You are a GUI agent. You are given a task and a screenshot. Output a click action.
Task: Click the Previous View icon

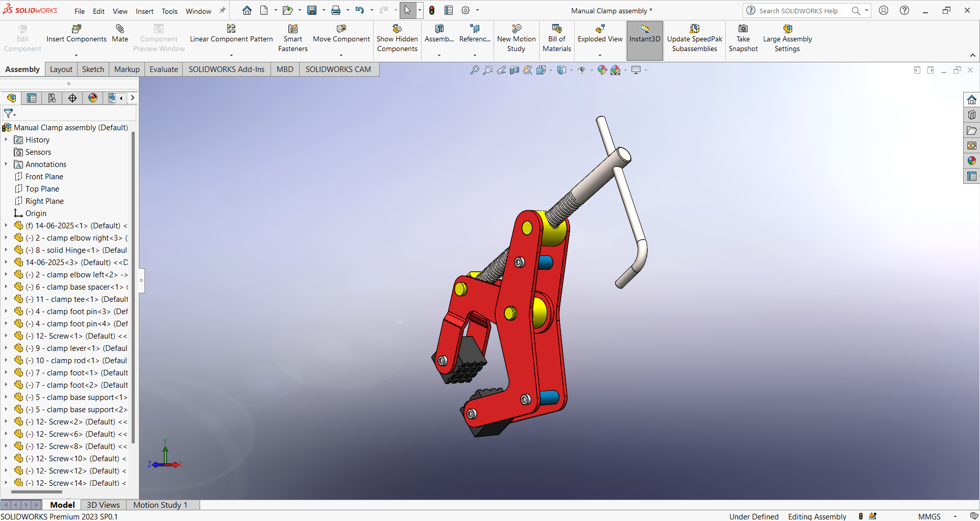coord(501,70)
